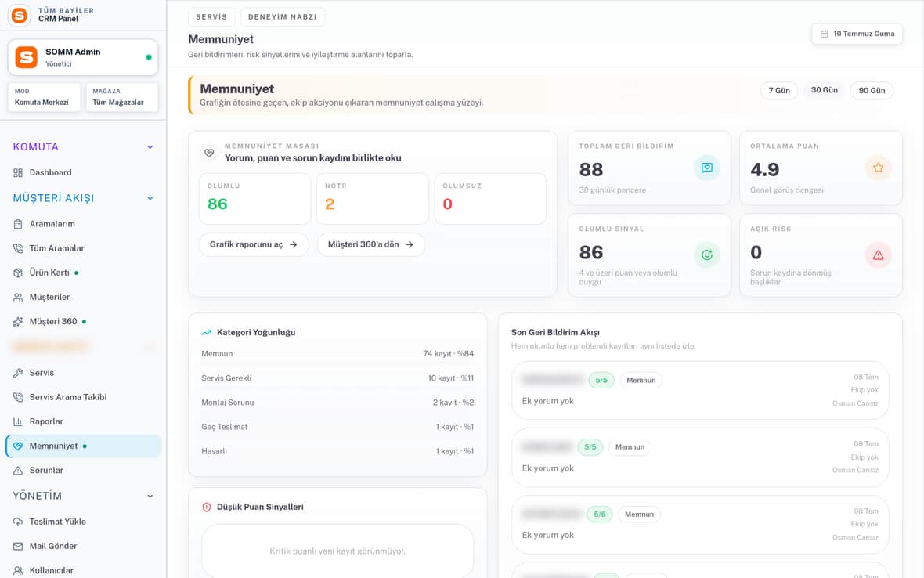Collapse the MÜŞTERİ AKIŞI section chevron
The width and height of the screenshot is (924, 578).
click(x=150, y=199)
